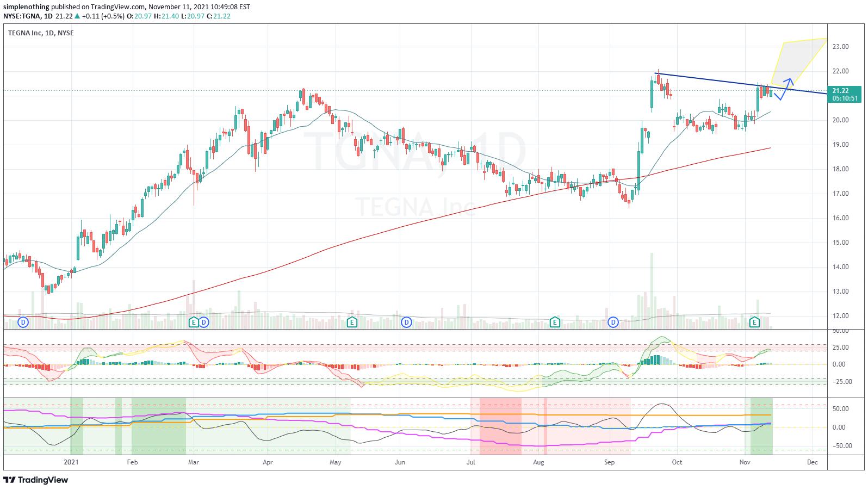
Task: Click the 12.00 price axis label
Action: point(841,316)
